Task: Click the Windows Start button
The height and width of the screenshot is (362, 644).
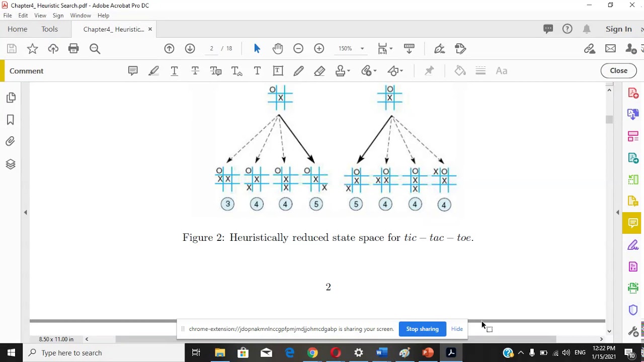Action: [11, 353]
